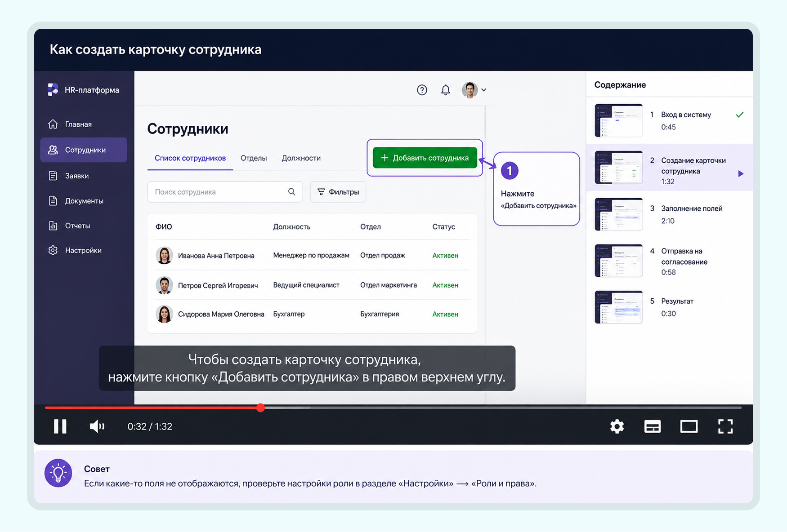
Task: Open notifications bell icon
Action: click(x=445, y=90)
